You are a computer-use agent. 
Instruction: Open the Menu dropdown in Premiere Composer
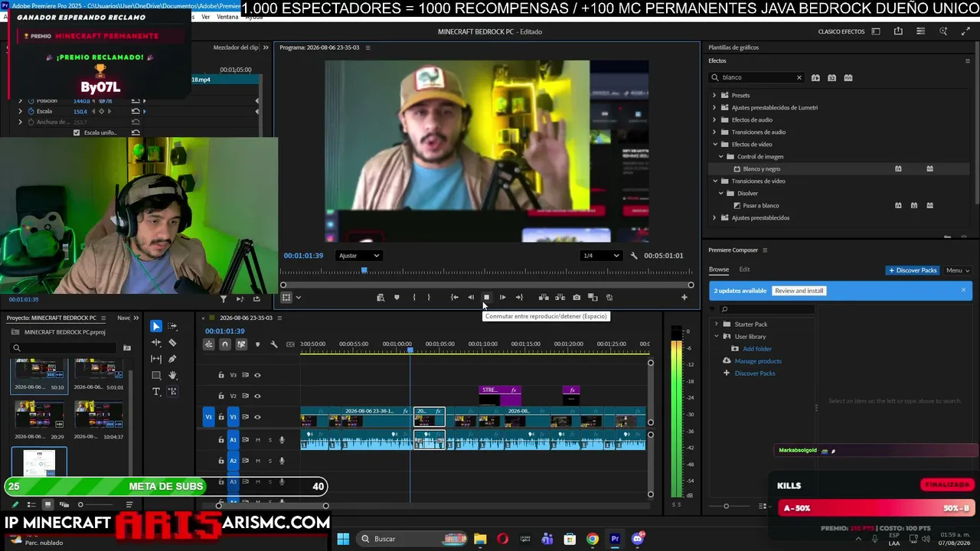pyautogui.click(x=958, y=270)
